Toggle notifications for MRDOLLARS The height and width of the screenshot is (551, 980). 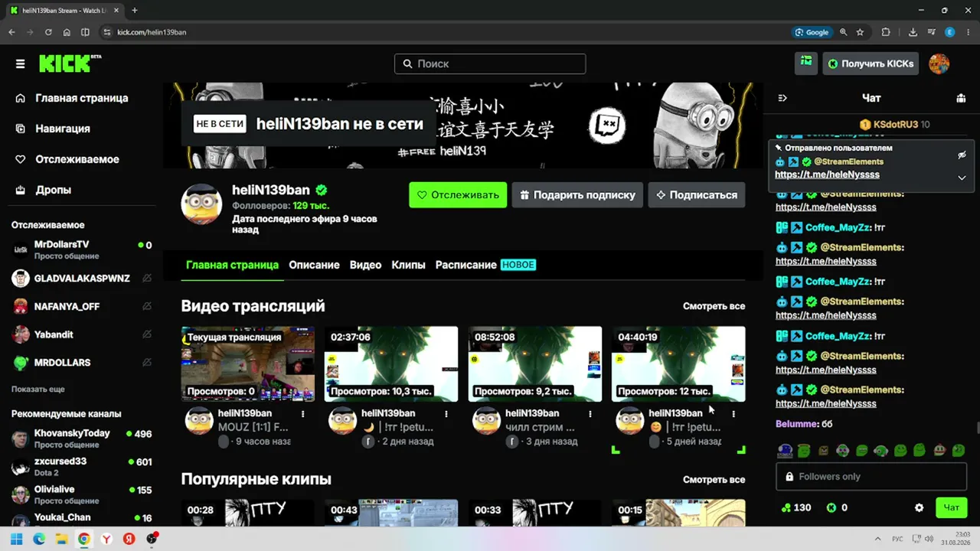pyautogui.click(x=146, y=363)
